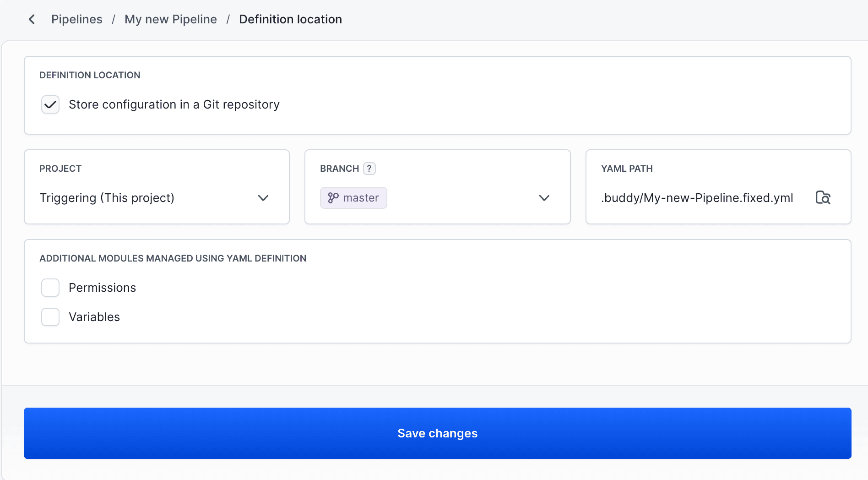Open the My new Pipeline breadcrumb link
The height and width of the screenshot is (480, 868).
pyautogui.click(x=171, y=19)
